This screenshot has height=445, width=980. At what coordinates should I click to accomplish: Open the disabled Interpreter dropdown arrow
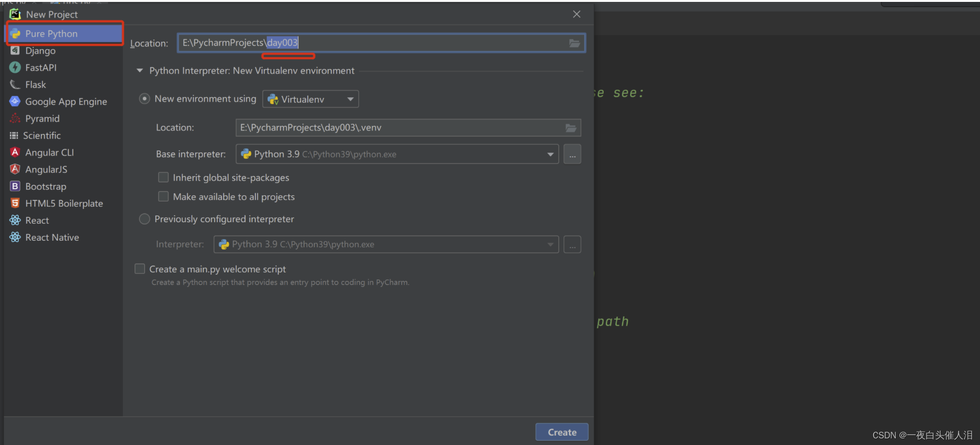click(x=550, y=244)
